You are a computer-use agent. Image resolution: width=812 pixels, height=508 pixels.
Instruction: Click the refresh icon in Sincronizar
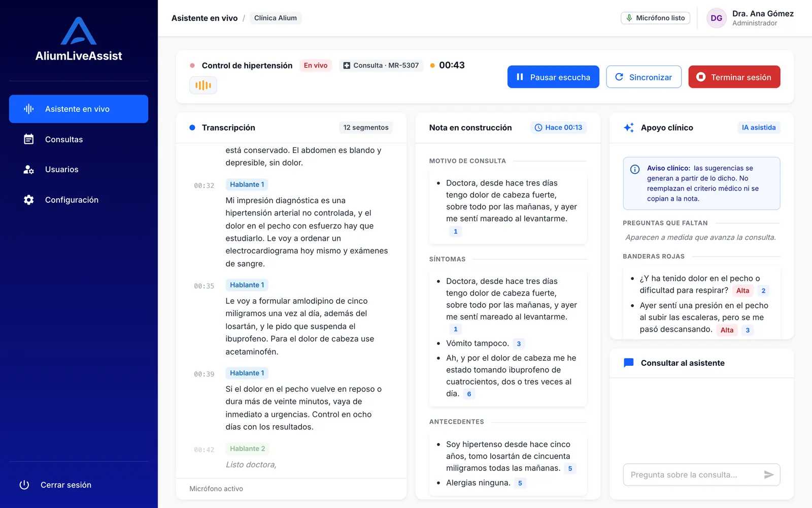pyautogui.click(x=619, y=77)
